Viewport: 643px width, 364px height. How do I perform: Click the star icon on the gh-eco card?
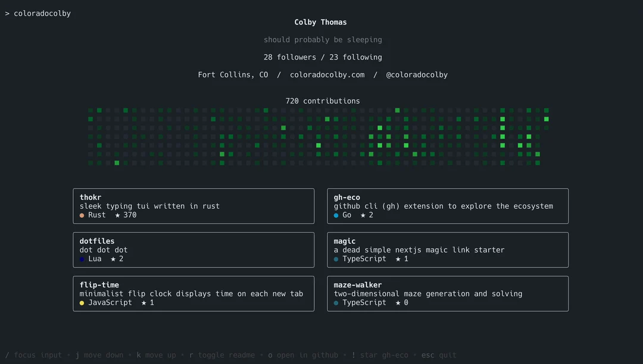pyautogui.click(x=364, y=216)
